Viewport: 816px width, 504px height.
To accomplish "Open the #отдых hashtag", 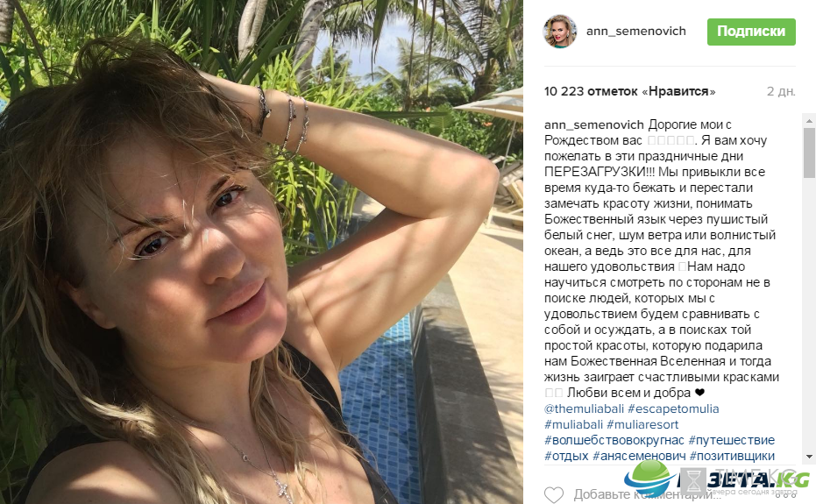I will coord(566,456).
